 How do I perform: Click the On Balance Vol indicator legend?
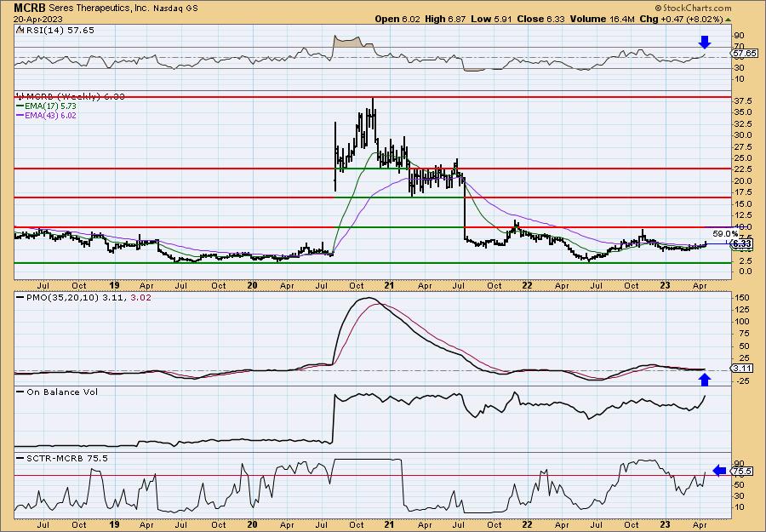57,392
